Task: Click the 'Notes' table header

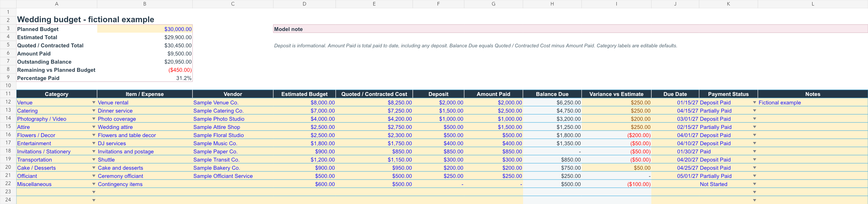Action: 813,94
